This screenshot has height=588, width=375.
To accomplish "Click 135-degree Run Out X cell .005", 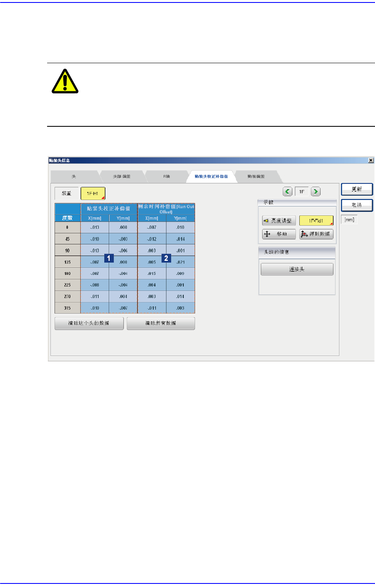I will [x=152, y=262].
